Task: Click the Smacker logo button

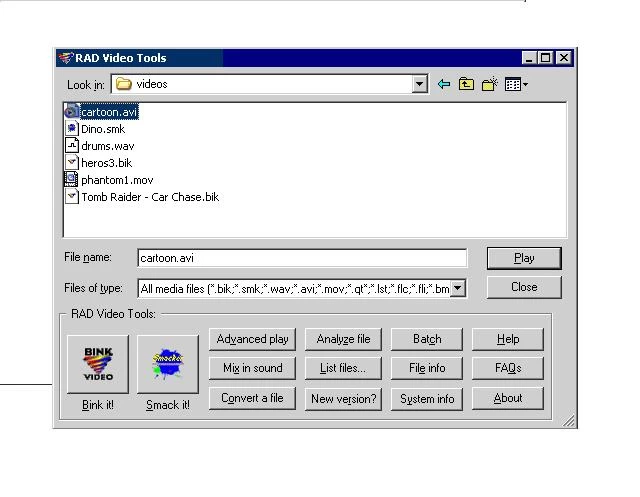Action: click(x=168, y=364)
